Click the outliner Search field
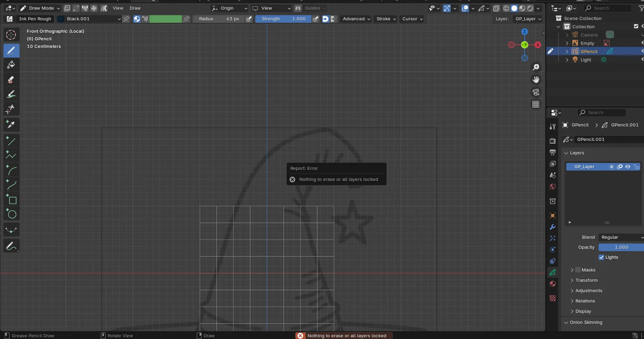644x339 pixels. [607, 8]
